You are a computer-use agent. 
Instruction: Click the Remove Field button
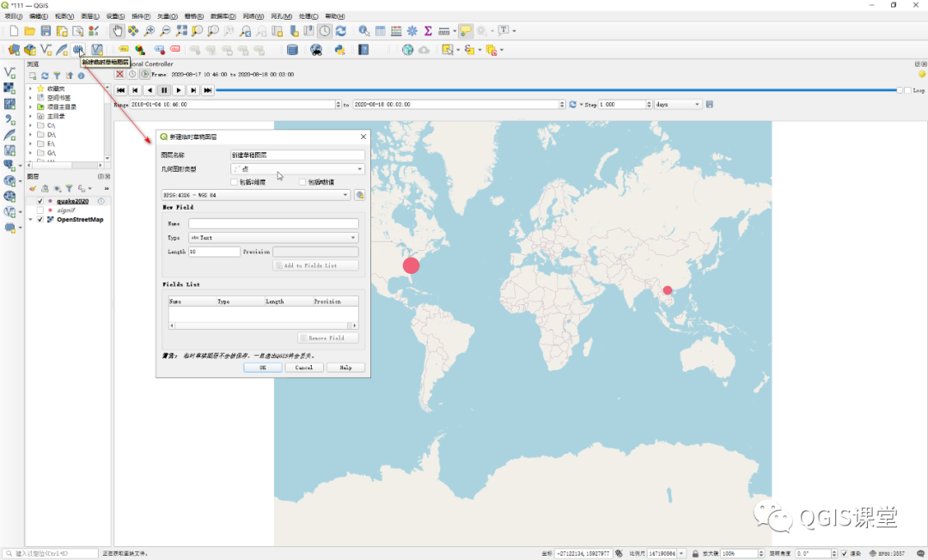coord(328,338)
